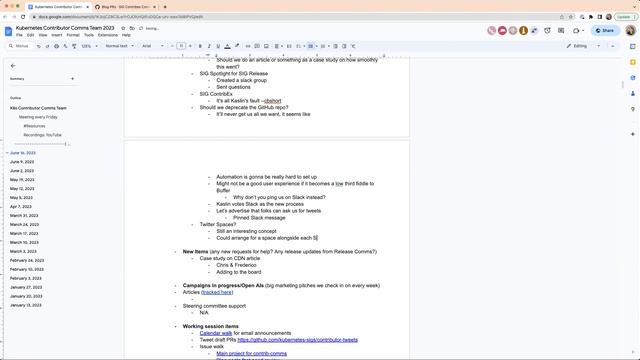
Task: Toggle bulleted list formatting
Action: click(311, 46)
